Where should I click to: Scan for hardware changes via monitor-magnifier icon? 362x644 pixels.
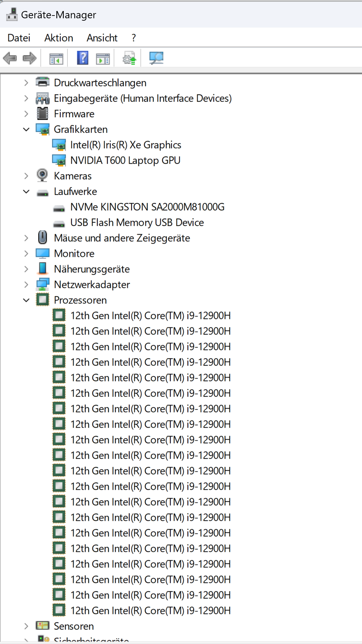[156, 58]
